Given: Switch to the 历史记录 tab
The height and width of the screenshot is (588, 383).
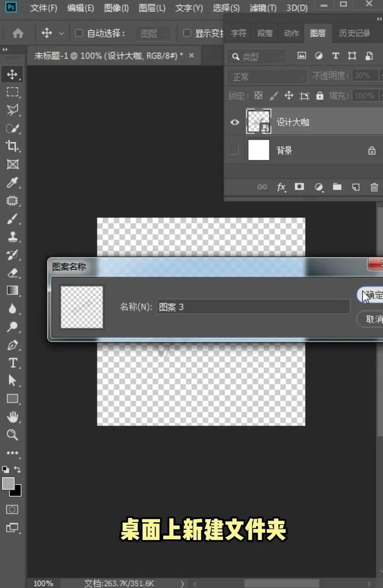Looking at the screenshot, I should (x=354, y=33).
